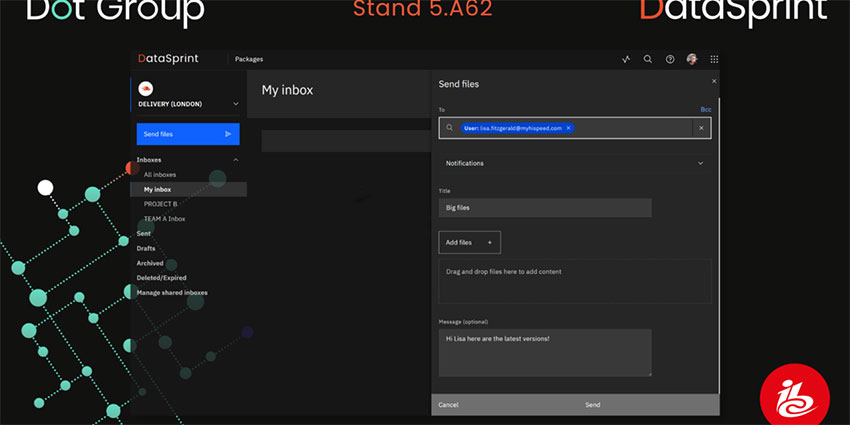Open the DELIVERY (LONDON) workspace dropdown
Image resolution: width=850 pixels, height=425 pixels.
(236, 103)
